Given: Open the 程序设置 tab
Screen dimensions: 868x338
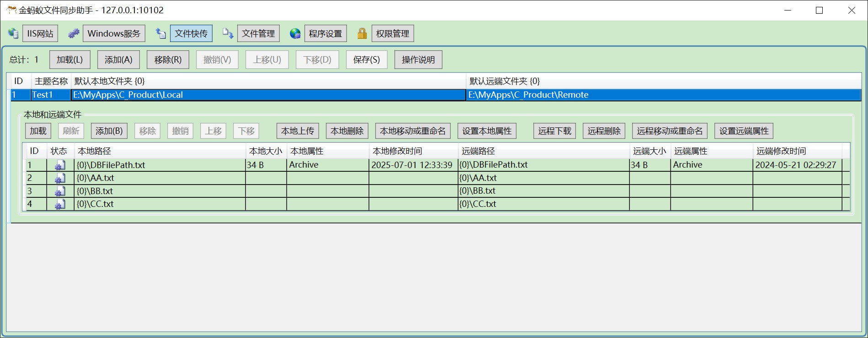Looking at the screenshot, I should (325, 33).
